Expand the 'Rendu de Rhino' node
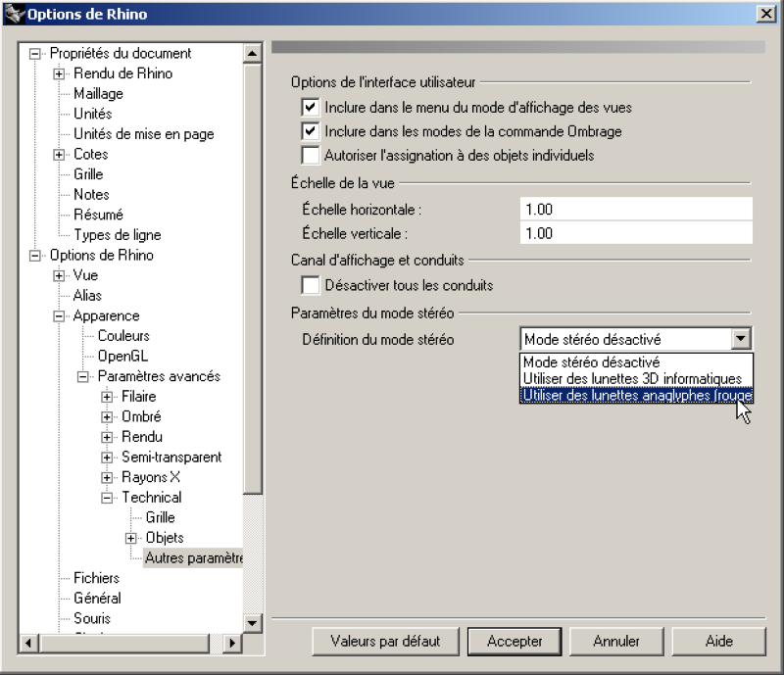Viewport: 784px width, 675px height. (x=59, y=73)
